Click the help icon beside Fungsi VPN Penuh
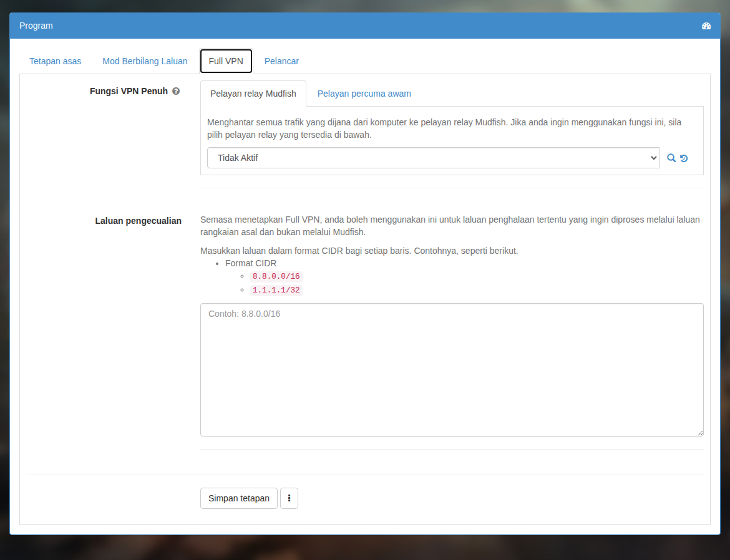730x560 pixels. pyautogui.click(x=176, y=91)
